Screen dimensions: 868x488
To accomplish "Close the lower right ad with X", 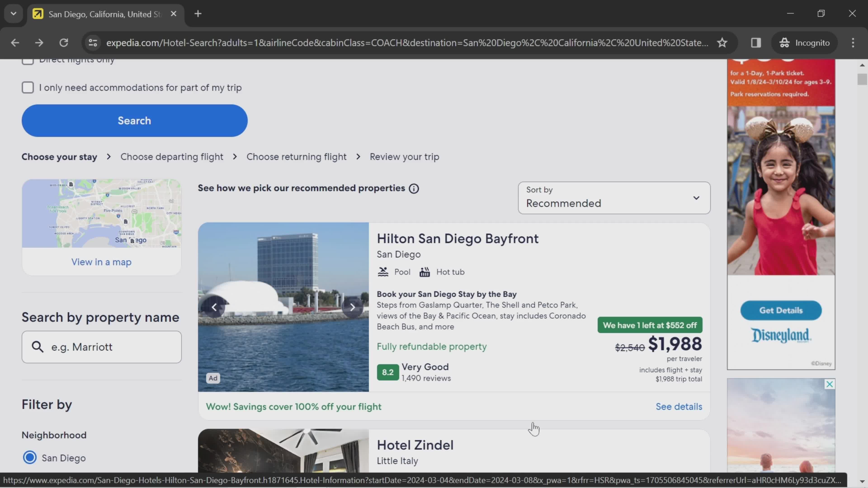I will tap(830, 384).
